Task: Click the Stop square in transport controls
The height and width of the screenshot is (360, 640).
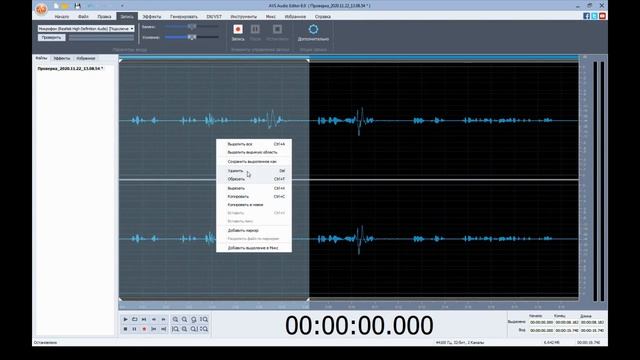Action: (125, 329)
